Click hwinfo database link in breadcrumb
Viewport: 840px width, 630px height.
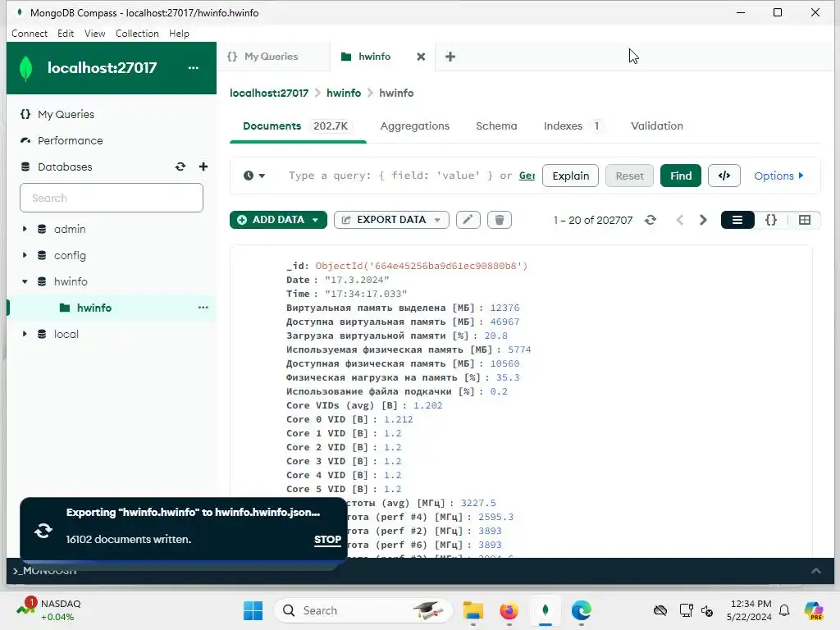tap(344, 94)
